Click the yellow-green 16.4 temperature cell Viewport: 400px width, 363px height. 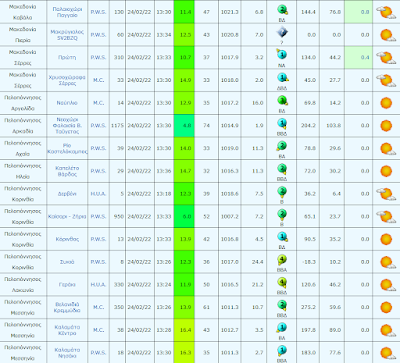[x=184, y=330]
